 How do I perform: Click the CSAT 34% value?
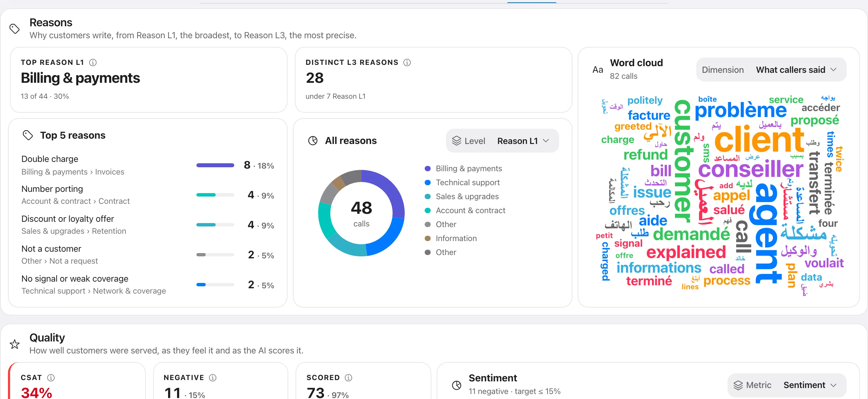coord(36,392)
